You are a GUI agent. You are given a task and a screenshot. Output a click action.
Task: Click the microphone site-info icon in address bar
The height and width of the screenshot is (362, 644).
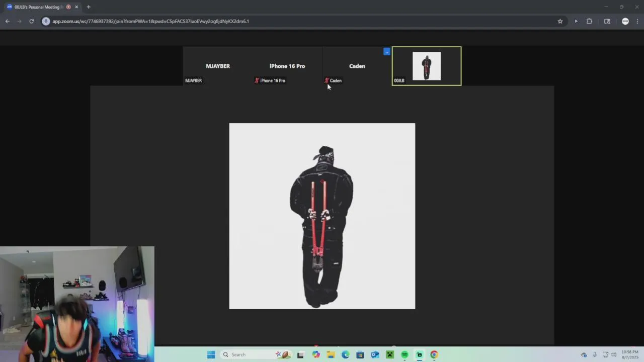tap(46, 21)
